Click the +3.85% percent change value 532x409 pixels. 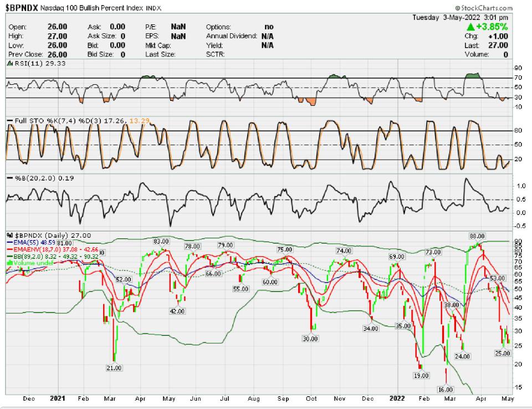(x=492, y=27)
